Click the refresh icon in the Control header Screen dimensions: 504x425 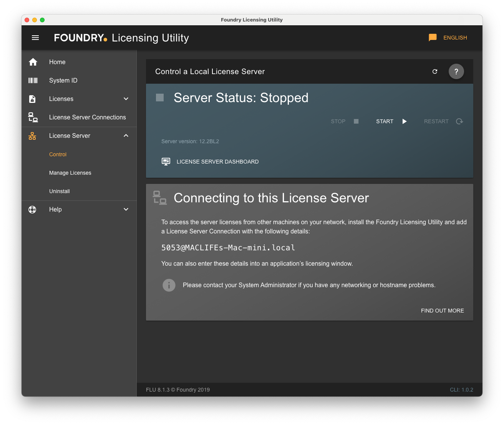[x=435, y=71]
